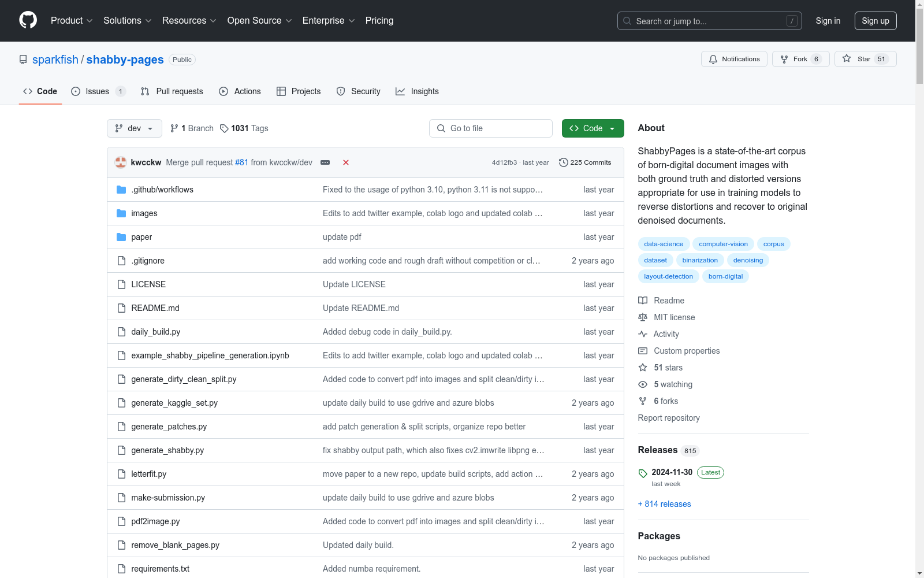
Task: Star the repository
Action: pyautogui.click(x=865, y=59)
